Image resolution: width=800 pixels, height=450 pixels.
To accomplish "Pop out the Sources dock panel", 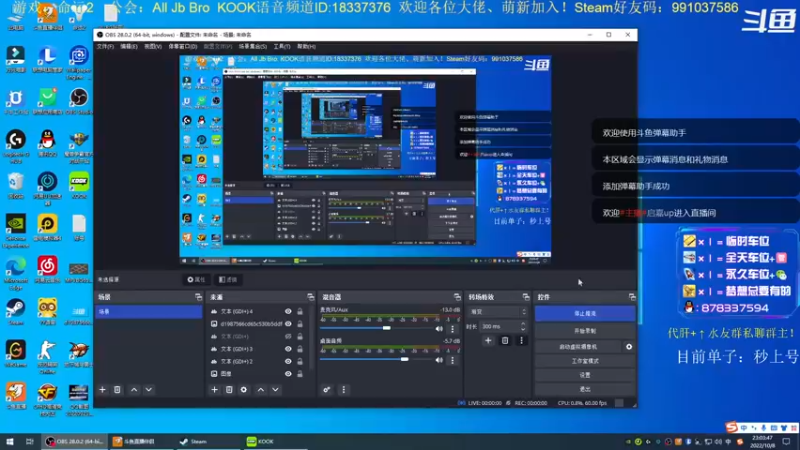I will [x=311, y=297].
